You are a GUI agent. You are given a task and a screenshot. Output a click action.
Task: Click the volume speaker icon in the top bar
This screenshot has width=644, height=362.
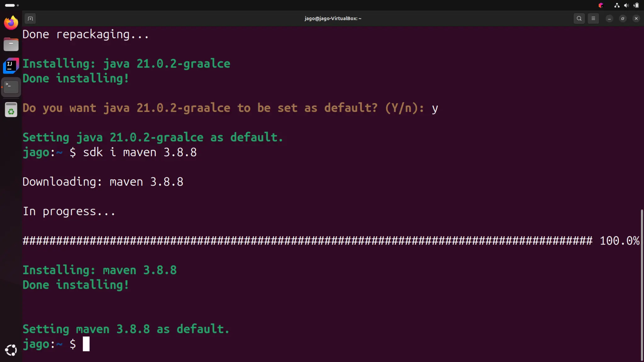(x=626, y=5)
